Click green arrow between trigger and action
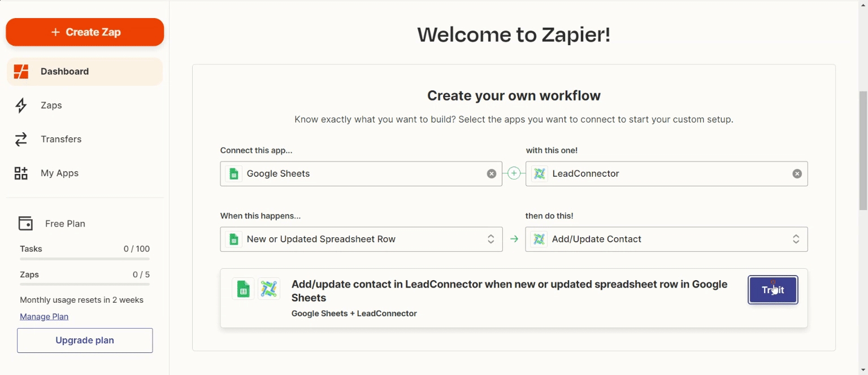Image resolution: width=868 pixels, height=375 pixels. click(x=514, y=239)
